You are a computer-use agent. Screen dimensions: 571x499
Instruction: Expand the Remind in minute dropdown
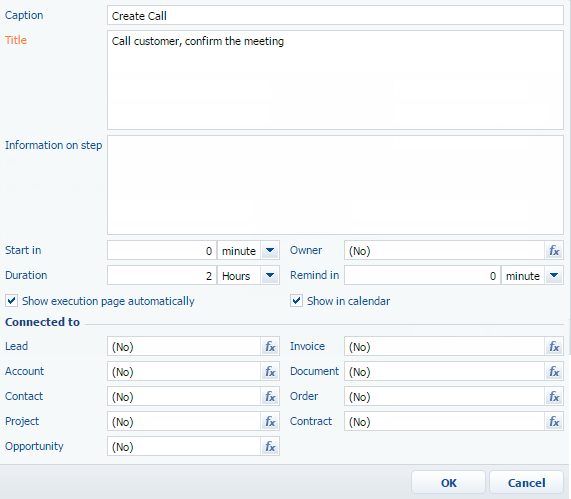(554, 275)
